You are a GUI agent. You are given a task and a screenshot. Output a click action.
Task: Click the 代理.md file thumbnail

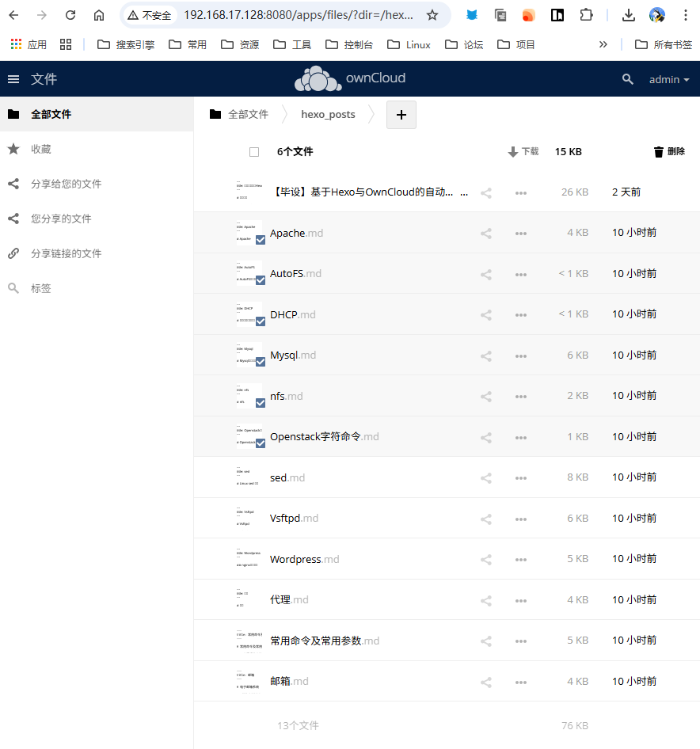click(x=249, y=600)
